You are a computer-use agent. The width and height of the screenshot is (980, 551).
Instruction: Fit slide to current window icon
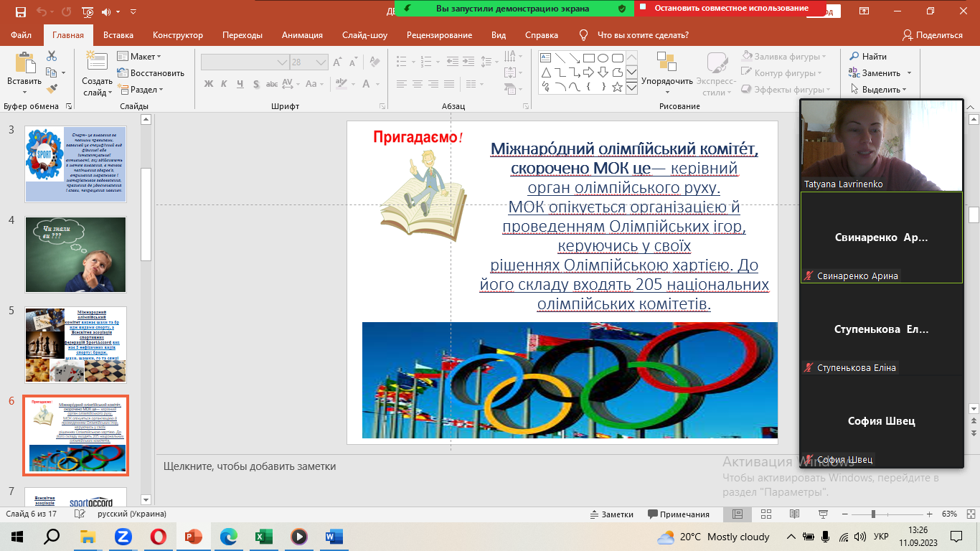coord(969,514)
